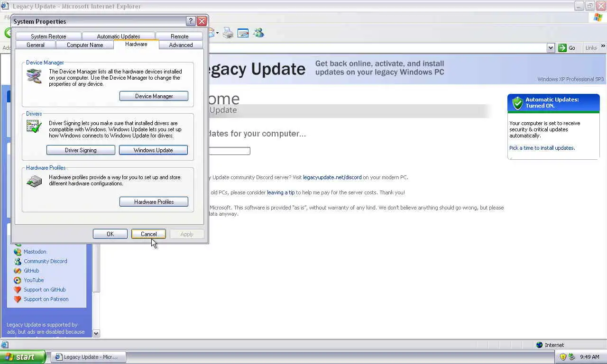Click the yellow security shield tray icon
Image resolution: width=607 pixels, height=364 pixels.
(x=563, y=357)
